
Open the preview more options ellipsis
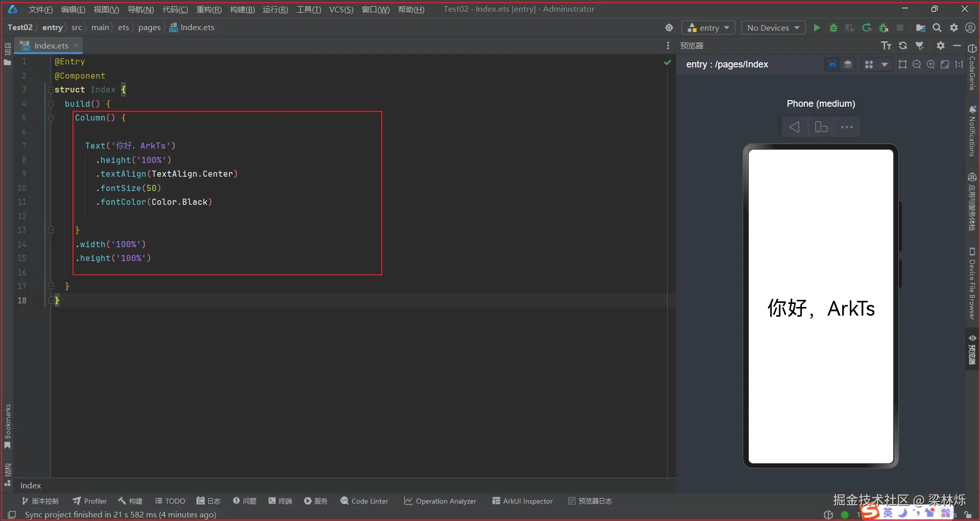click(x=847, y=127)
